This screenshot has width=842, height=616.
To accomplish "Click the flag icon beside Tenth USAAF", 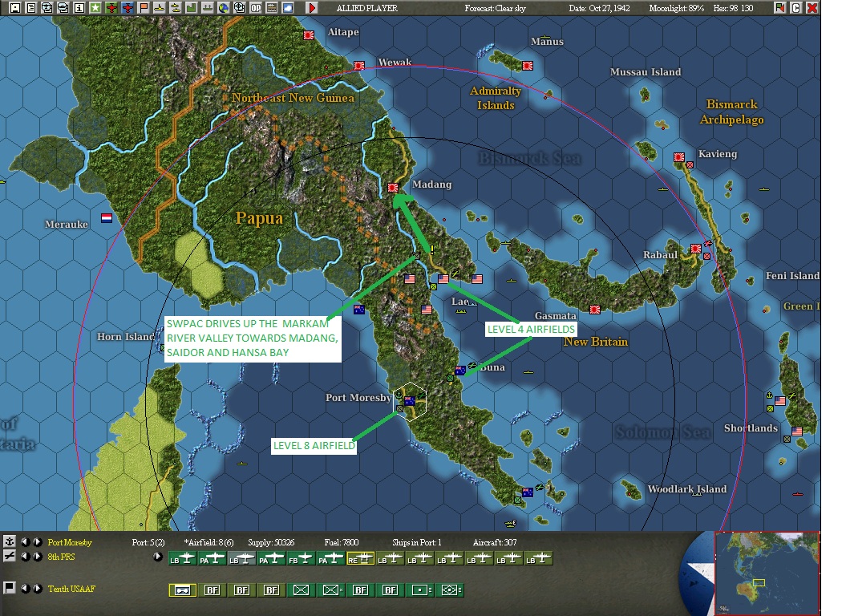I will (x=10, y=588).
